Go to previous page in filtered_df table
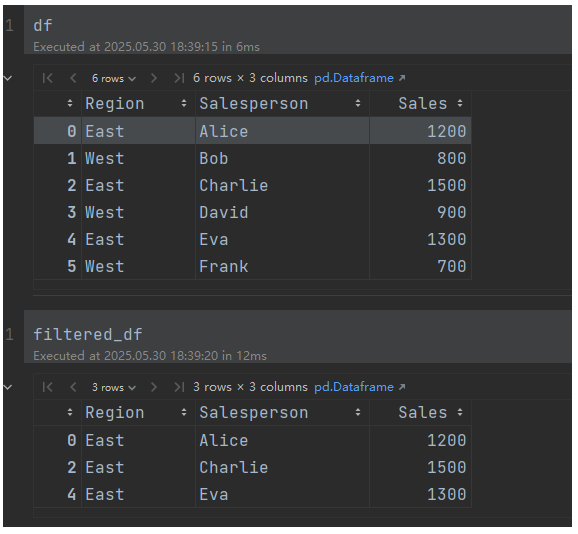 tap(73, 387)
